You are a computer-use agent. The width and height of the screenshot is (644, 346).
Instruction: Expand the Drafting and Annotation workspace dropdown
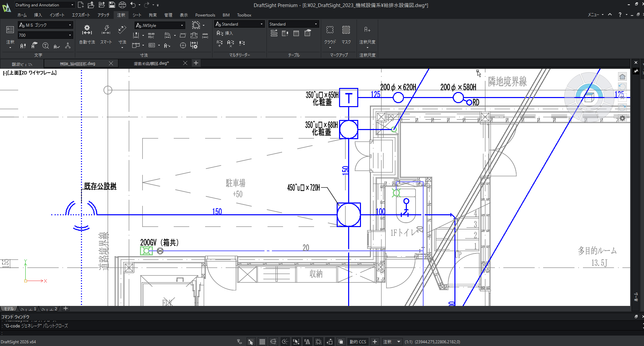click(x=72, y=5)
